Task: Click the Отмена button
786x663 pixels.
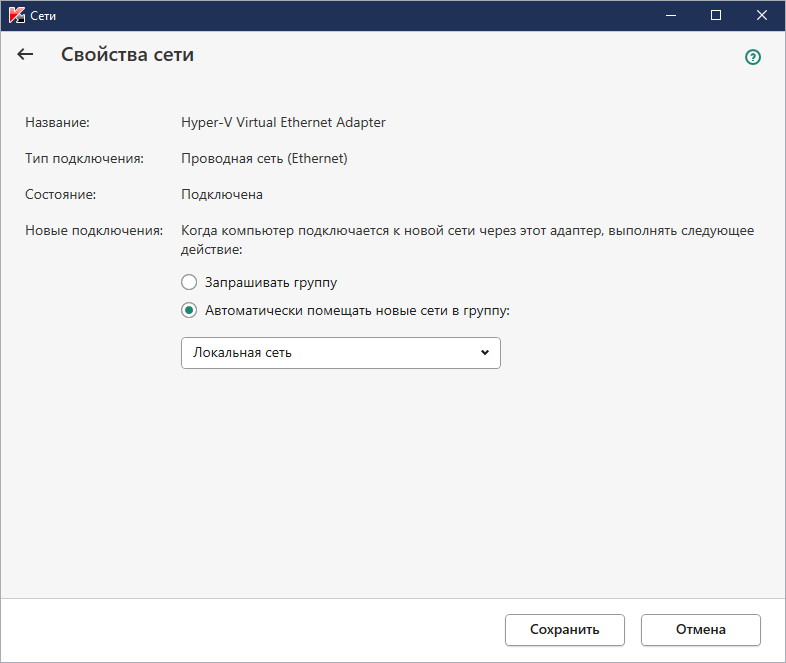Action: tap(700, 630)
